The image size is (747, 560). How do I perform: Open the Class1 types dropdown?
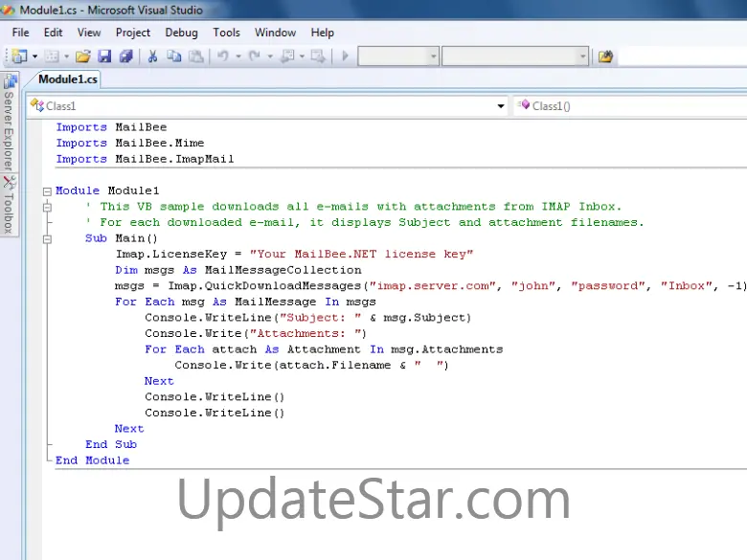[269, 105]
